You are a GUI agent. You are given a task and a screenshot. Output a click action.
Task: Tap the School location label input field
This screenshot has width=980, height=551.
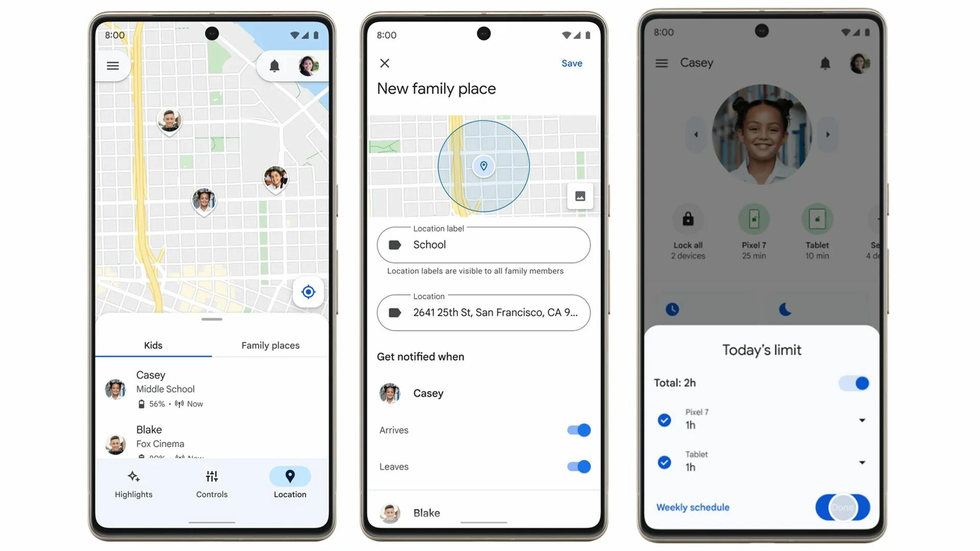[483, 244]
